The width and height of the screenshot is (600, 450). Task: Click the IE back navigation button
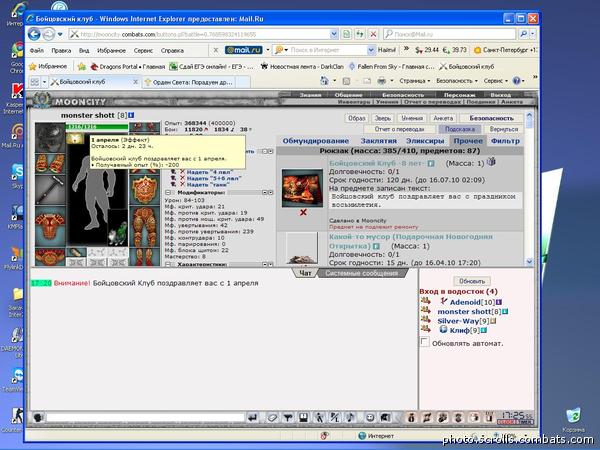pyautogui.click(x=34, y=34)
